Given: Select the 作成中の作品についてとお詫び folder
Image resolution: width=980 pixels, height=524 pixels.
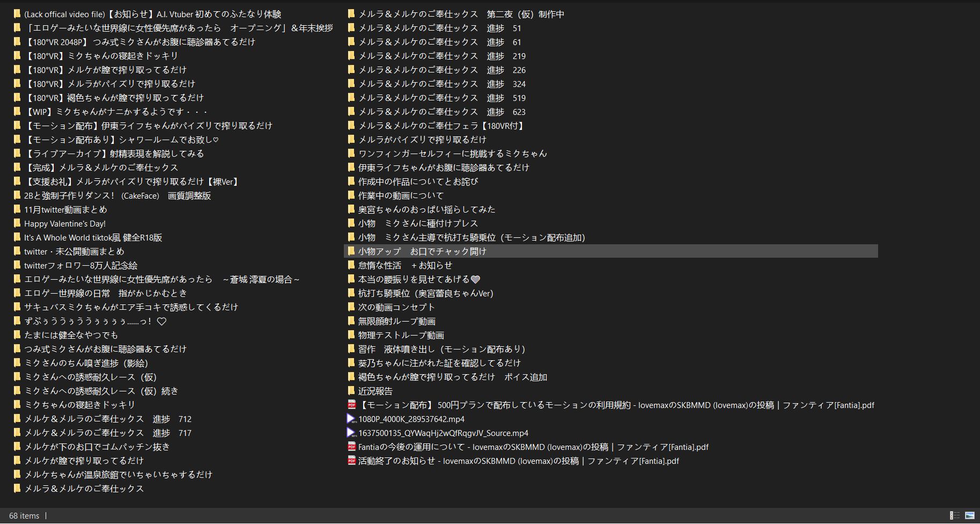Looking at the screenshot, I should 418,181.
